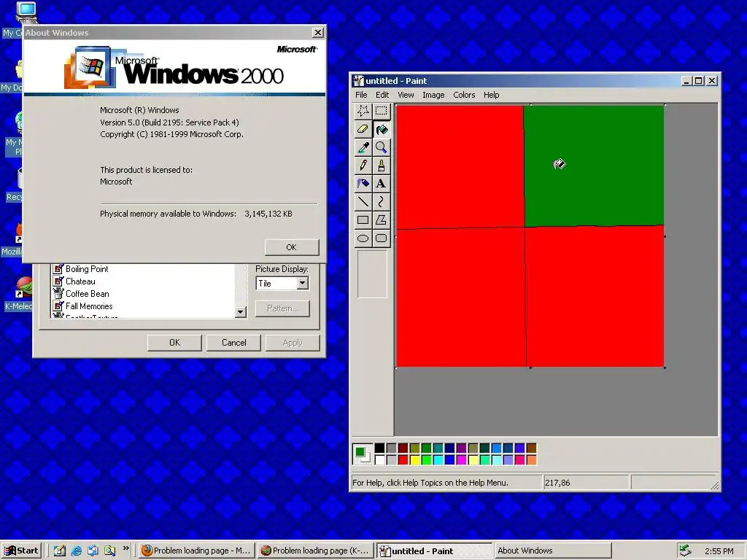
Task: Switch to Mozilla Problem loading page taskbar button
Action: (x=197, y=551)
